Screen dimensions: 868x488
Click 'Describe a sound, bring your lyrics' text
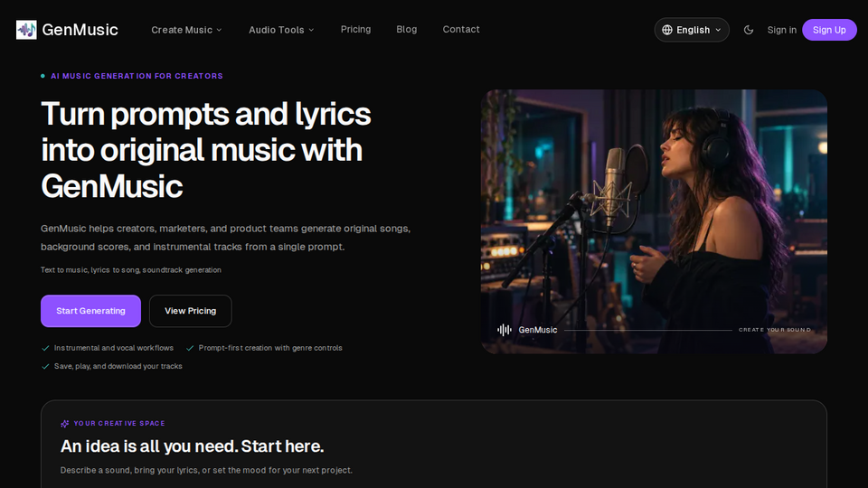tap(206, 470)
